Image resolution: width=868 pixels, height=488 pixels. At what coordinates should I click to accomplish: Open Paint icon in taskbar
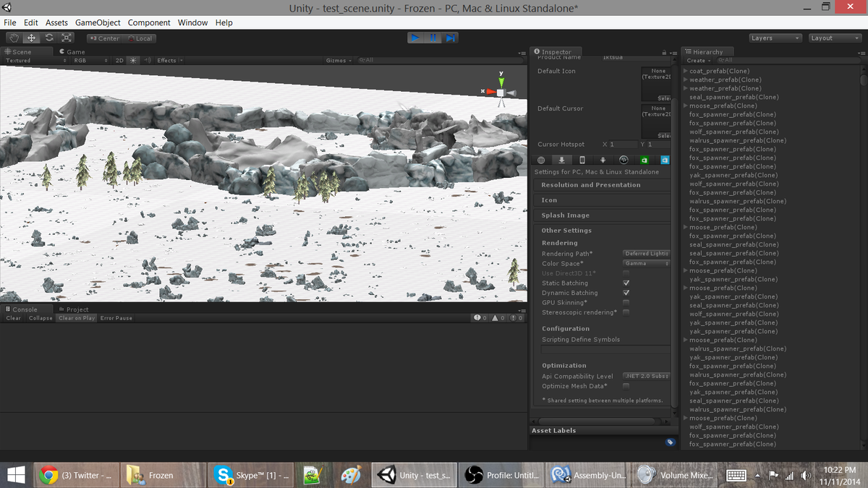pyautogui.click(x=351, y=476)
